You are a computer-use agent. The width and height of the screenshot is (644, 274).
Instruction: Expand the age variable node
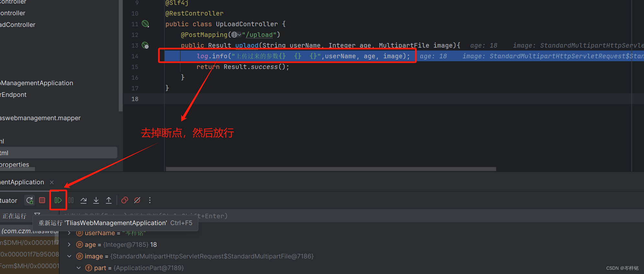[69, 245]
